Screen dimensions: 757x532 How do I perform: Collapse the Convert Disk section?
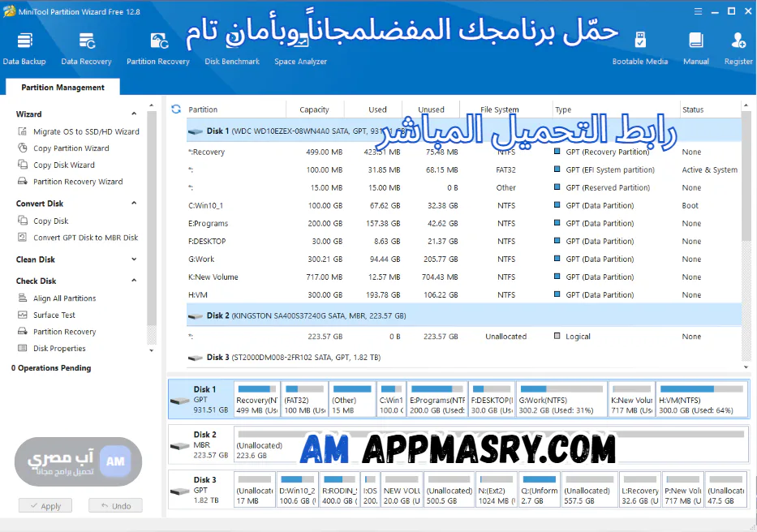[134, 204]
